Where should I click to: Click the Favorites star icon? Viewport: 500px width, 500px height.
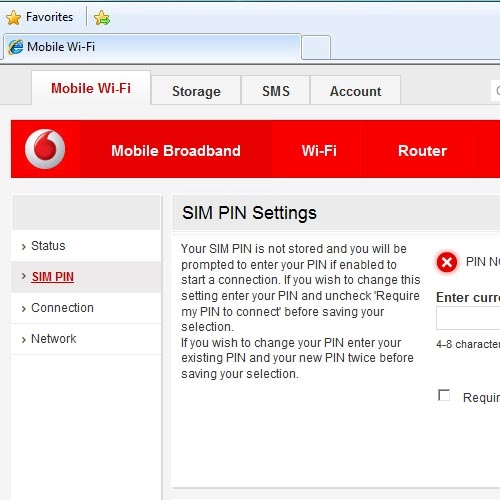point(13,17)
